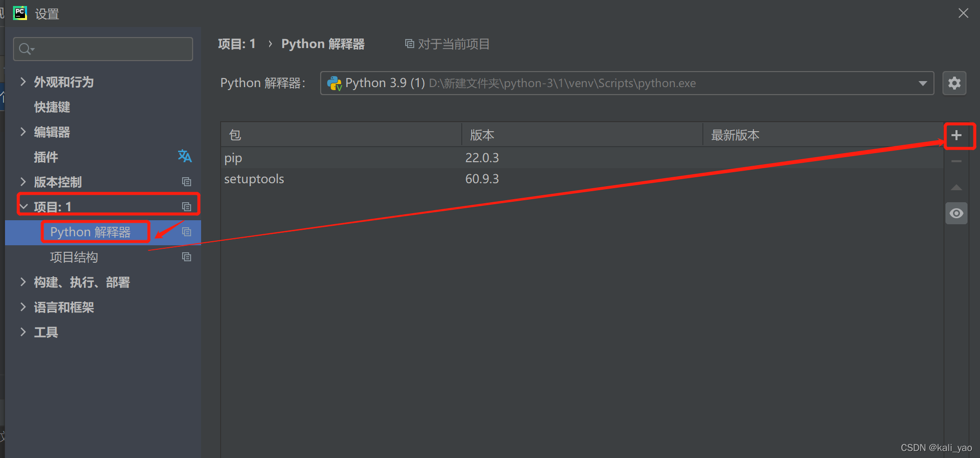Click the copy icon beside 项目结构
Image resolution: width=980 pixels, height=458 pixels.
pos(187,257)
